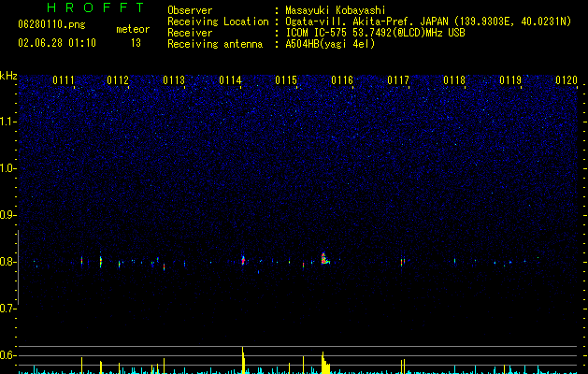Click the ICOM IC-575 receiver details
This screenshot has width=588, height=374.
click(x=375, y=33)
